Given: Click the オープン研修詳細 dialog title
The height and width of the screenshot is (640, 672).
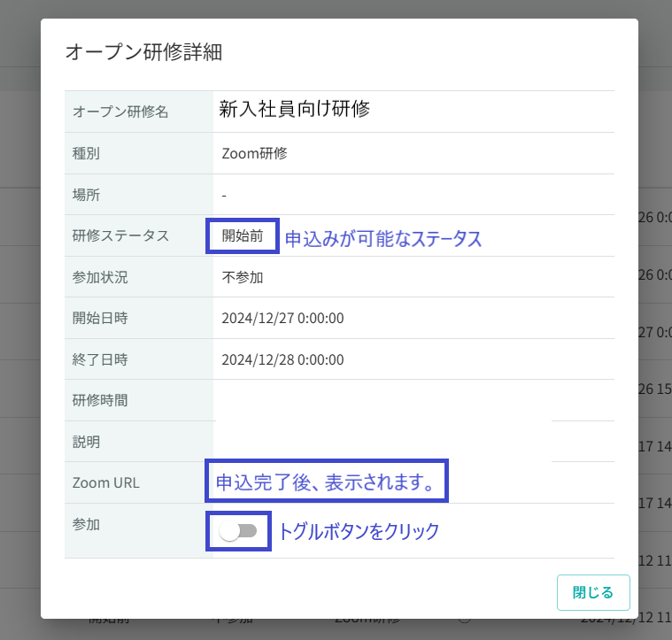Looking at the screenshot, I should coord(143,52).
